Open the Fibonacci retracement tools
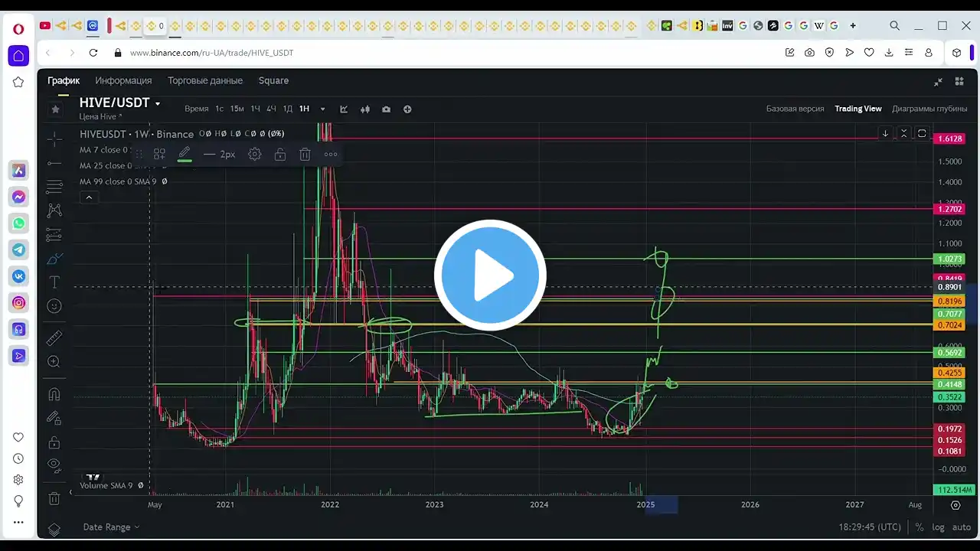980x551 pixels. tap(54, 186)
